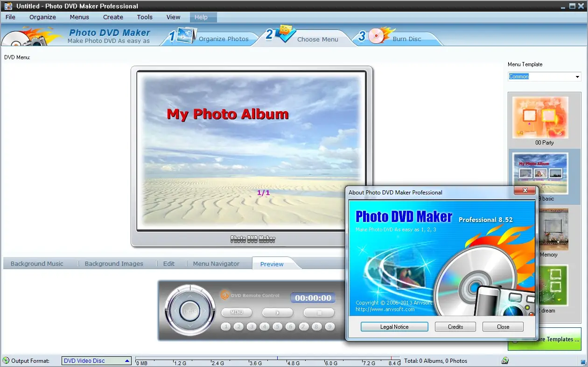Go to the Burn Disc step icon
The height and width of the screenshot is (367, 588).
376,35
